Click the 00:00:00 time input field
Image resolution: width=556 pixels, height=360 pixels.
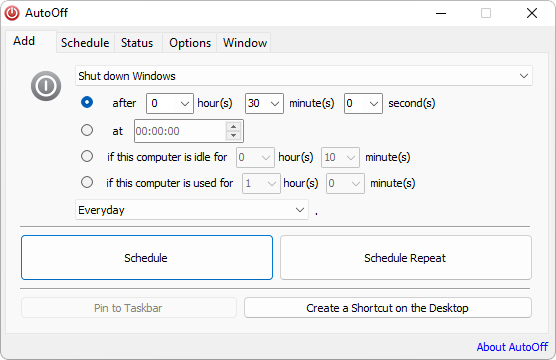click(x=180, y=131)
